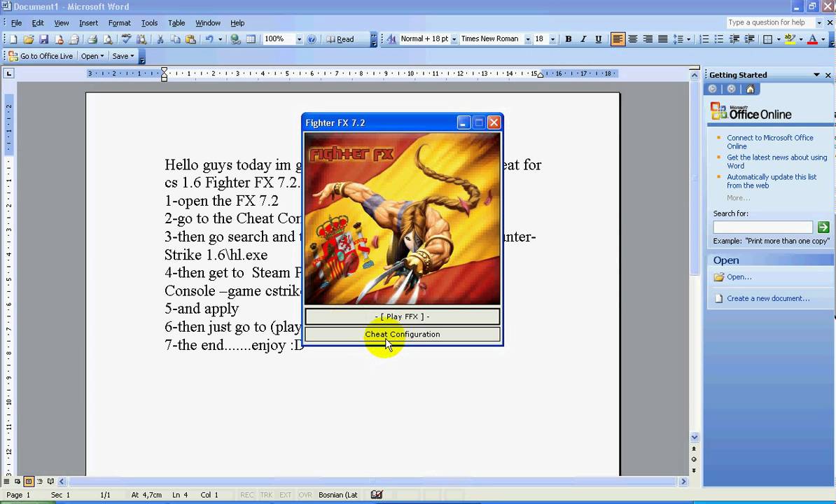This screenshot has width=836, height=504.
Task: Click the Copy icon
Action: [x=175, y=39]
